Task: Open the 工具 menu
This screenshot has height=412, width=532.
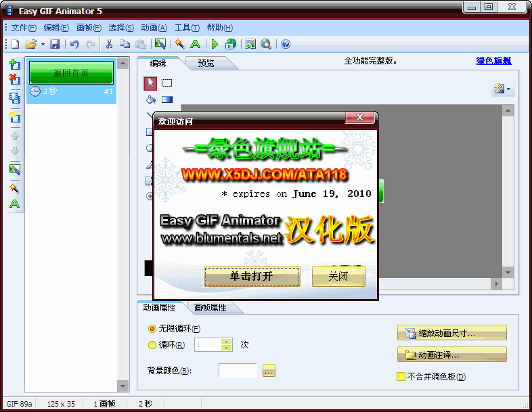Action: (187, 28)
